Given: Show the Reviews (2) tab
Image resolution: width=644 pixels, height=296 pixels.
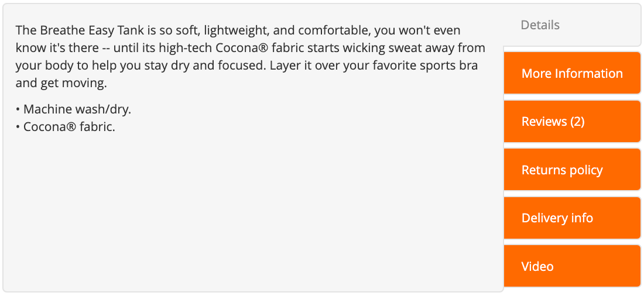Looking at the screenshot, I should point(572,122).
